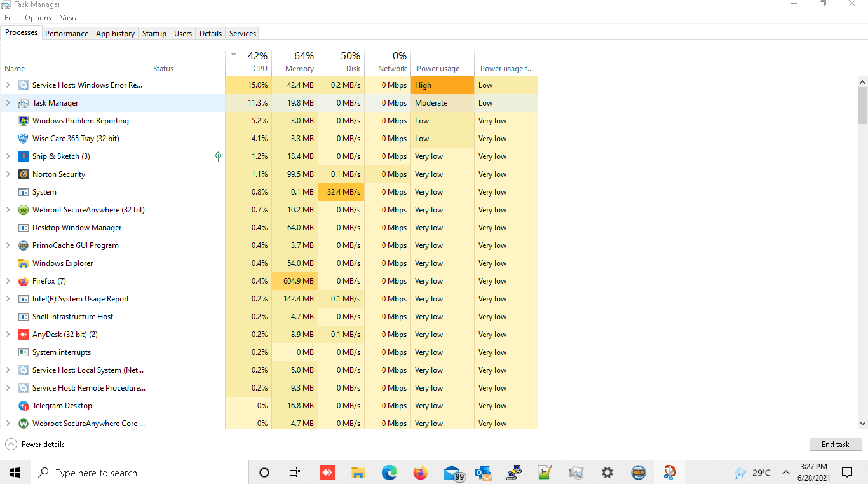Open Firefox from the taskbar

(x=421, y=473)
